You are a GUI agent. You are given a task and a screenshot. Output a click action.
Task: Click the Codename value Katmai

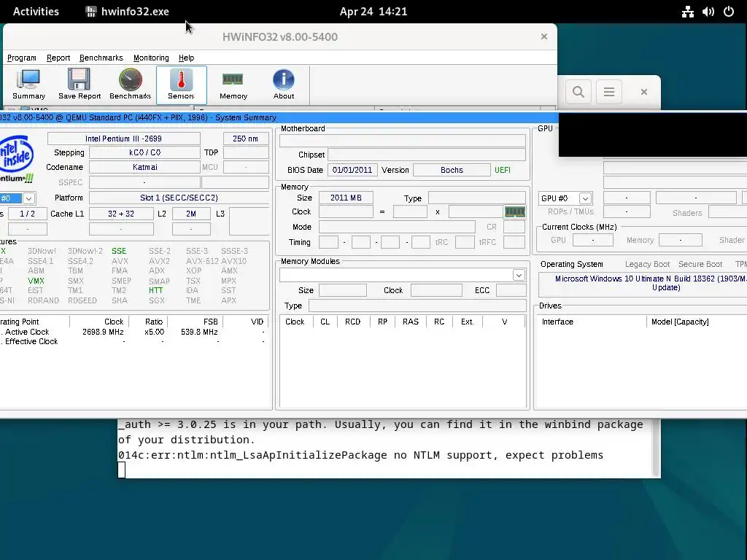pyautogui.click(x=145, y=167)
